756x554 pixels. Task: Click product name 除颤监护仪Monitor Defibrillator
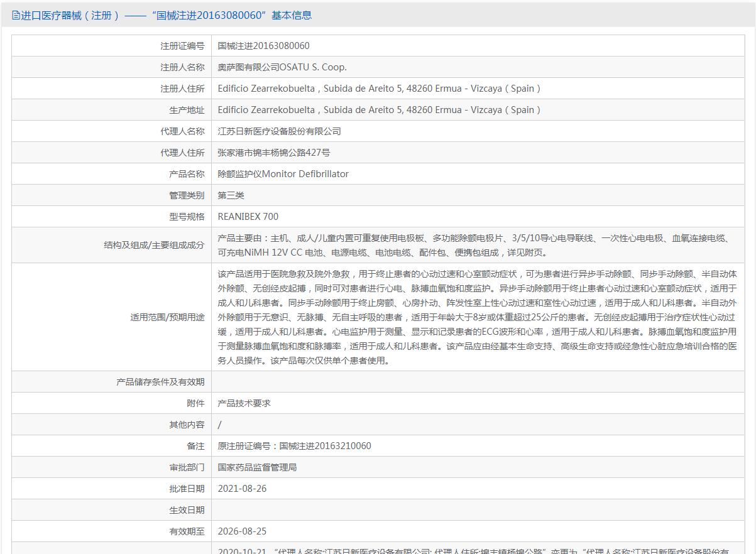[283, 174]
